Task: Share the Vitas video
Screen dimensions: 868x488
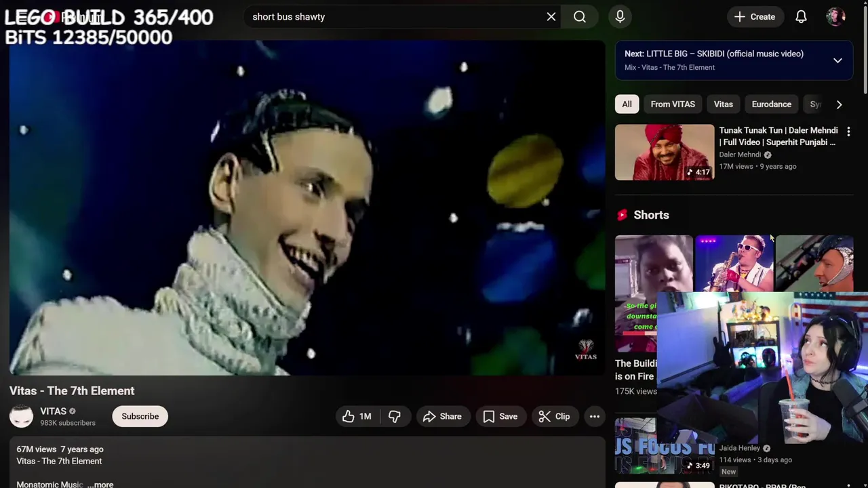Action: 441,416
